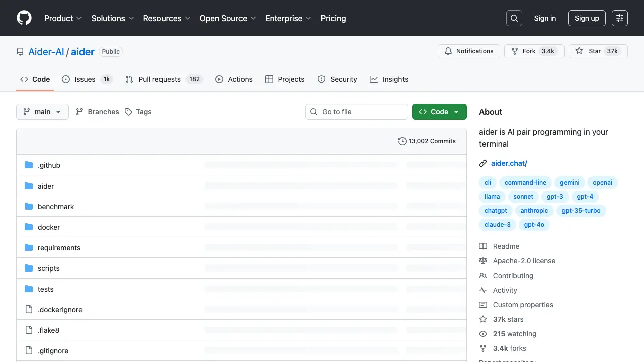
Task: Expand the main branch selector
Action: point(42,112)
